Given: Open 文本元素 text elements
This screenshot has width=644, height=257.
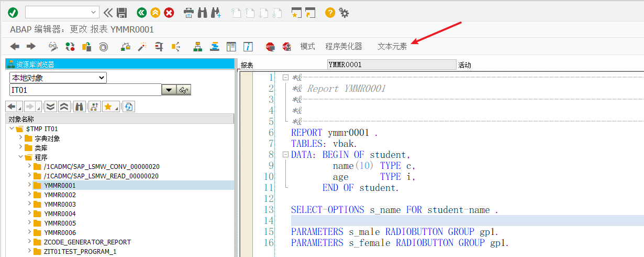Looking at the screenshot, I should coord(392,47).
